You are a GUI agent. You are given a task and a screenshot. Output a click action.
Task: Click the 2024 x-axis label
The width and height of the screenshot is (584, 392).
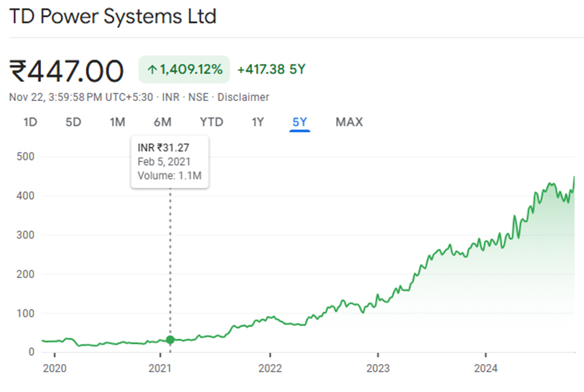click(x=486, y=369)
